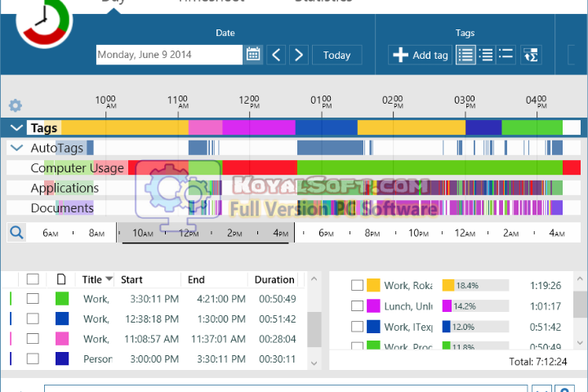Image resolution: width=588 pixels, height=392 pixels.
Task: Check the Personal row starting 3:00:00 PM
Action: pyautogui.click(x=33, y=359)
